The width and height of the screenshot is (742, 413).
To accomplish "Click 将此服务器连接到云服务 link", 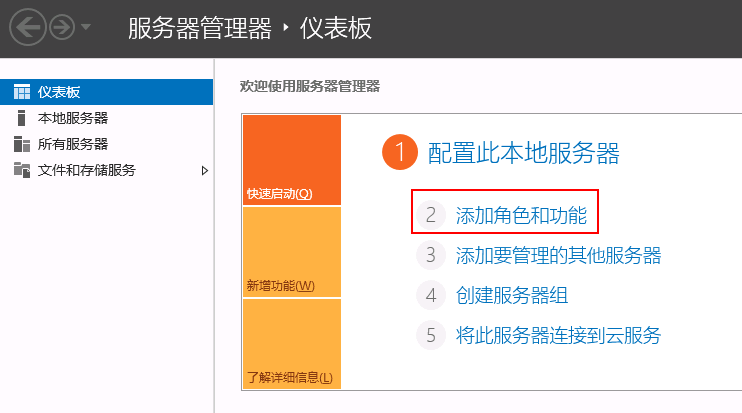I will 558,336.
